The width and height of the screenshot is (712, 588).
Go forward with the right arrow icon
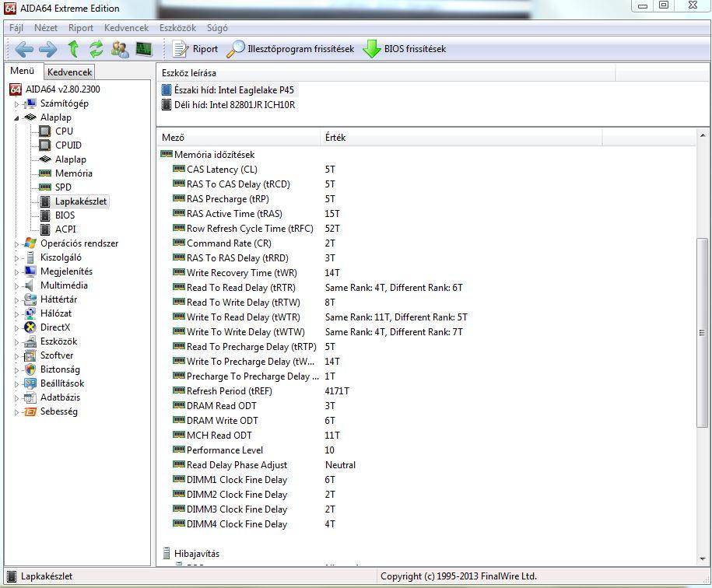pyautogui.click(x=47, y=49)
